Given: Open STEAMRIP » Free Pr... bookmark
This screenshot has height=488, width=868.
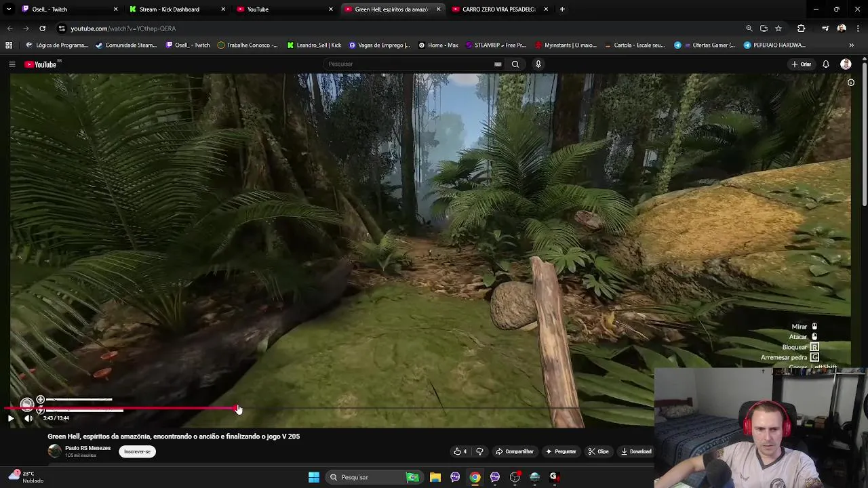Looking at the screenshot, I should (496, 45).
